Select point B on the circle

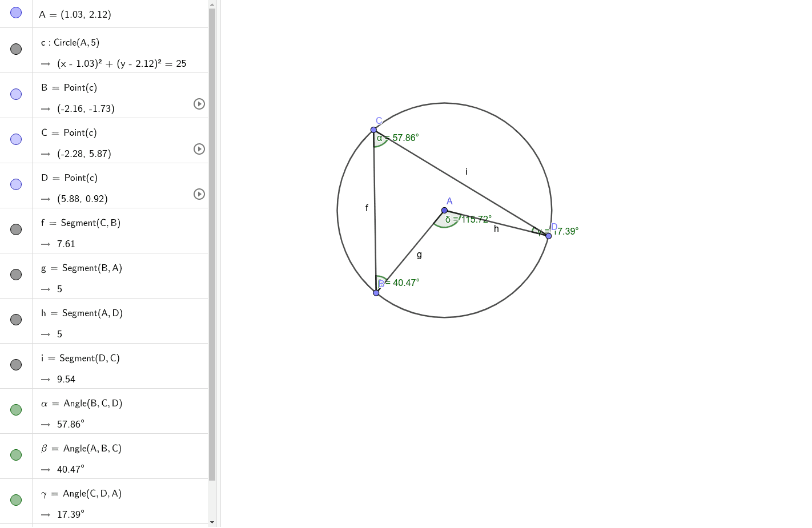point(376,293)
